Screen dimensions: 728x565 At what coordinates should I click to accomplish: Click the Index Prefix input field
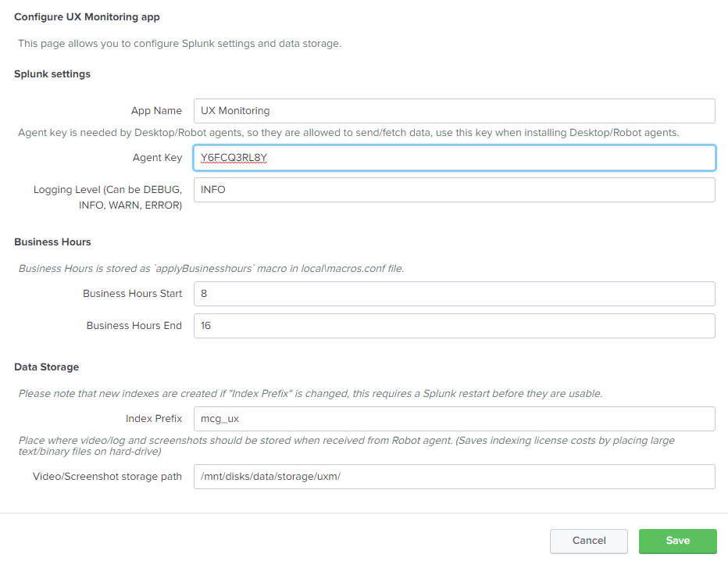(454, 419)
